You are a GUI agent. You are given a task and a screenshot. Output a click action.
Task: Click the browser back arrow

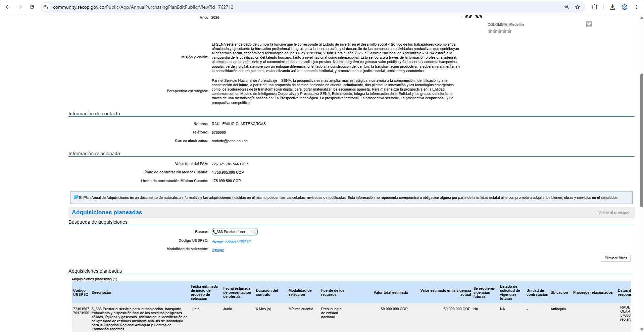click(8, 7)
